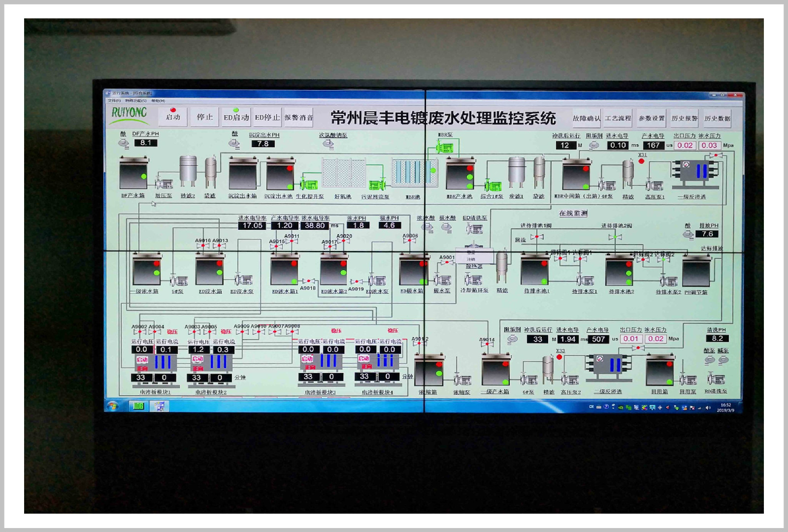Open the 历史数据 history data tab
The height and width of the screenshot is (532, 788).
pyautogui.click(x=717, y=118)
